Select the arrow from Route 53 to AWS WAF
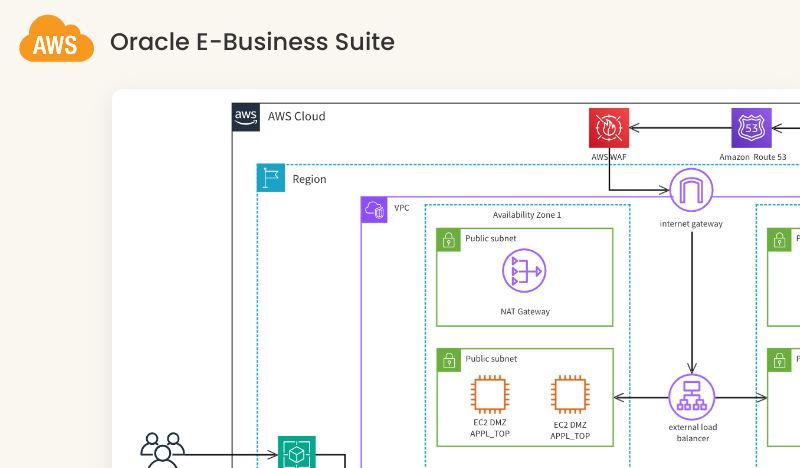 (680, 128)
